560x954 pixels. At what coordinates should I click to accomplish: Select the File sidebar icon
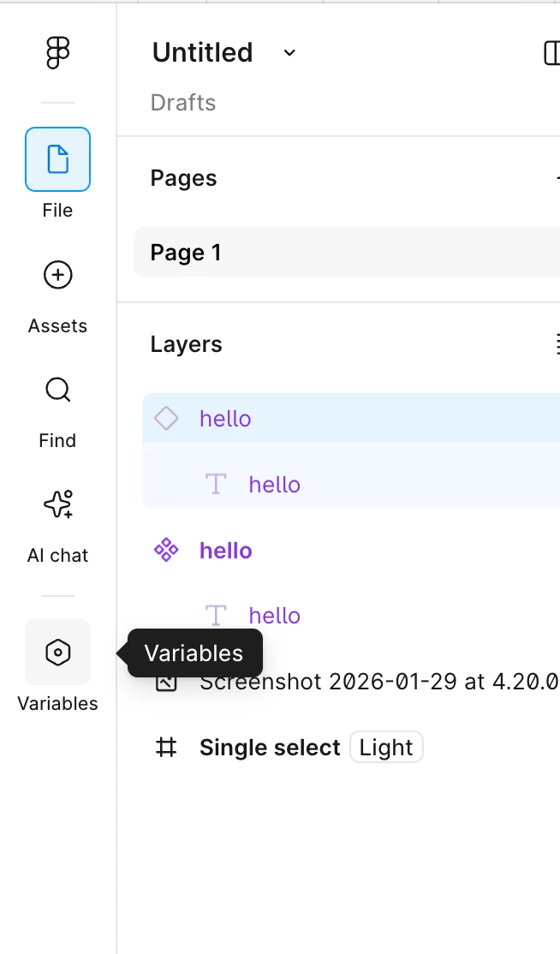pos(57,159)
